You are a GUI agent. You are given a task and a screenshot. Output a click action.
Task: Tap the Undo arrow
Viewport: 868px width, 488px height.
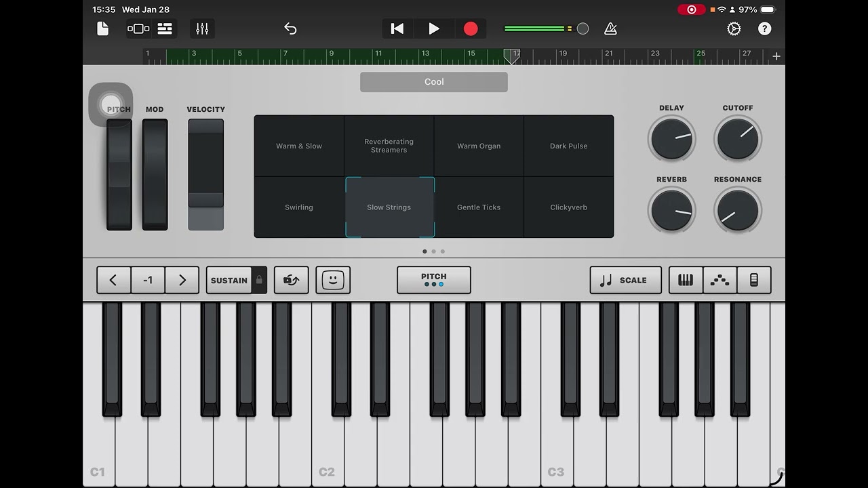pyautogui.click(x=290, y=28)
